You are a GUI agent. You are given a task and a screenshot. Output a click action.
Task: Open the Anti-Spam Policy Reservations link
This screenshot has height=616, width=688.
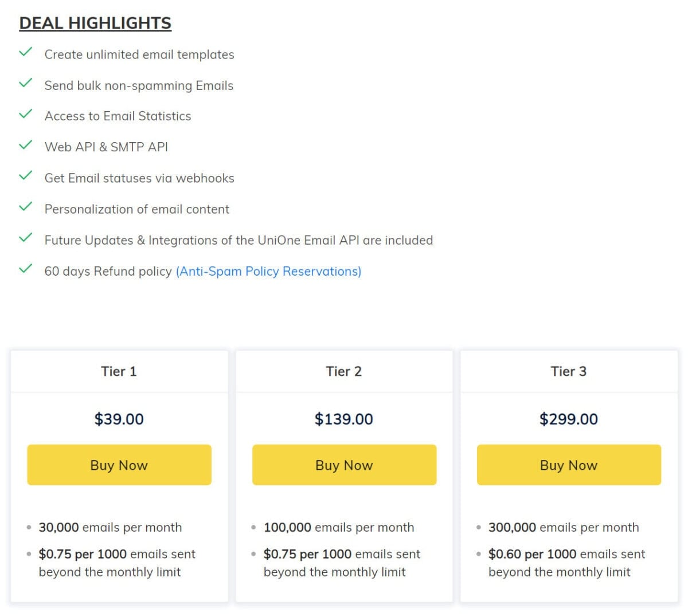pos(269,271)
